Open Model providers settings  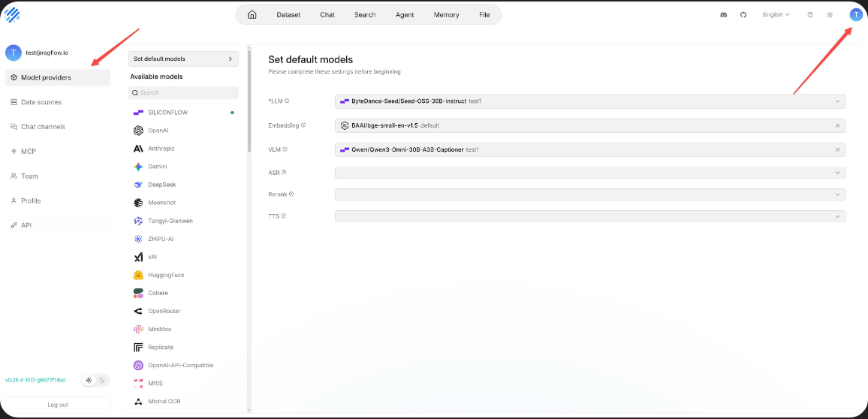pos(58,77)
